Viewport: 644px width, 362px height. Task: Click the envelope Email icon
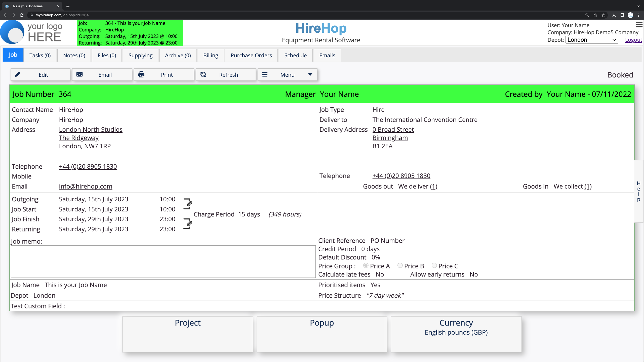79,74
